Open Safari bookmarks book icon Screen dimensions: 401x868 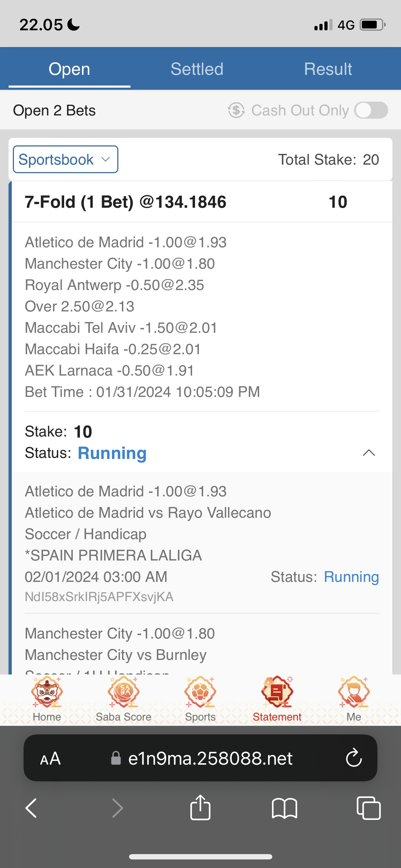pyautogui.click(x=284, y=808)
